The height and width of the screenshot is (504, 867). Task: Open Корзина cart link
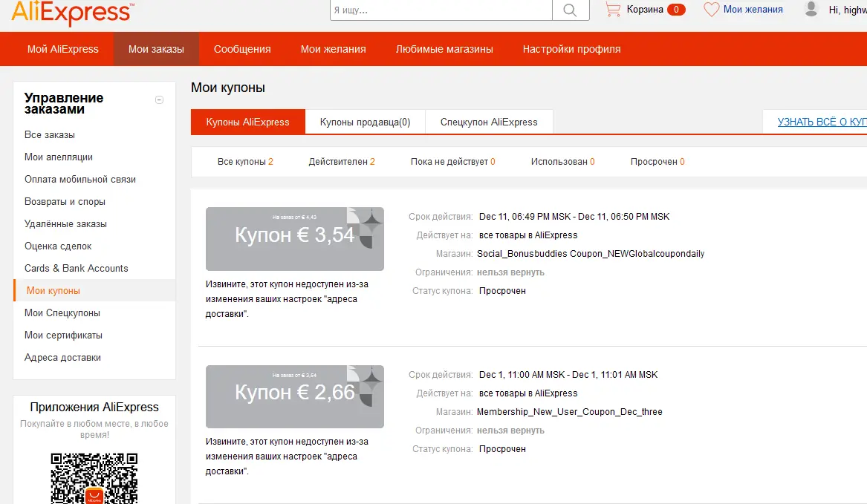(x=645, y=10)
